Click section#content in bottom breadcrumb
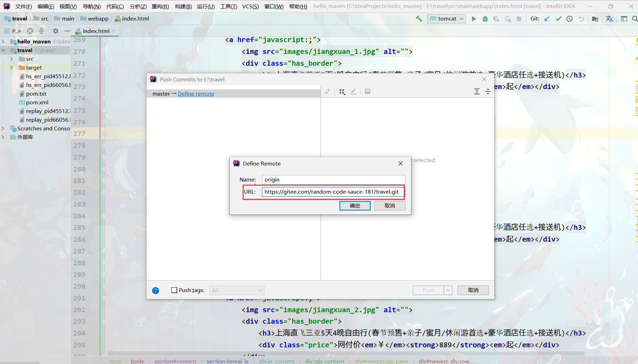This screenshot has height=364, width=638. click(175, 361)
